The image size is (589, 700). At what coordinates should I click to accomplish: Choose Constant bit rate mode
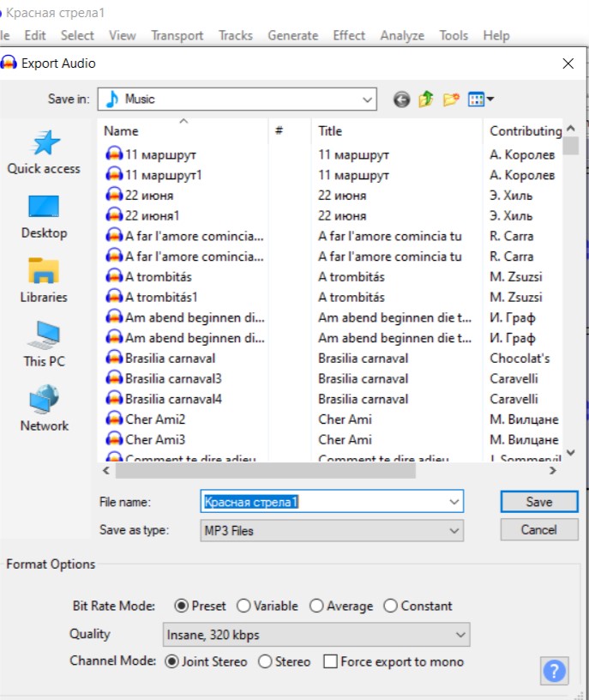pyautogui.click(x=391, y=606)
